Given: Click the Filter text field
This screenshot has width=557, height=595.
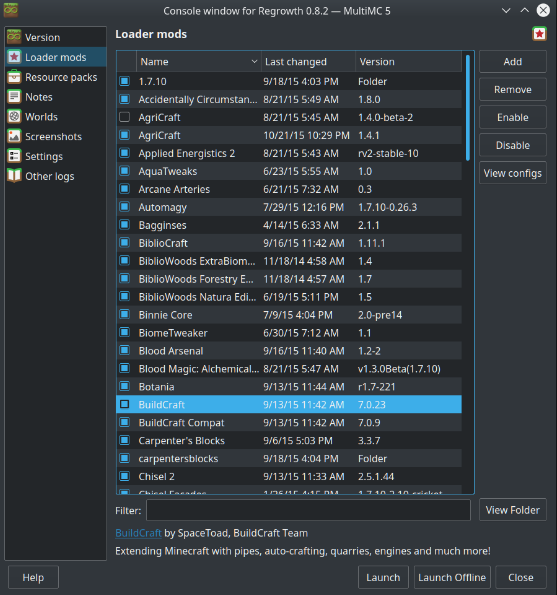Looking at the screenshot, I should (308, 510).
